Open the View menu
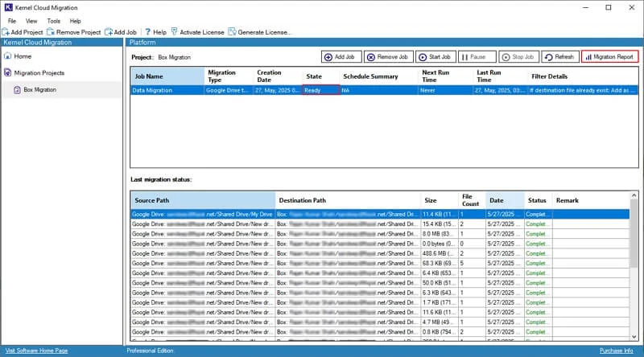644x357 pixels. point(31,21)
